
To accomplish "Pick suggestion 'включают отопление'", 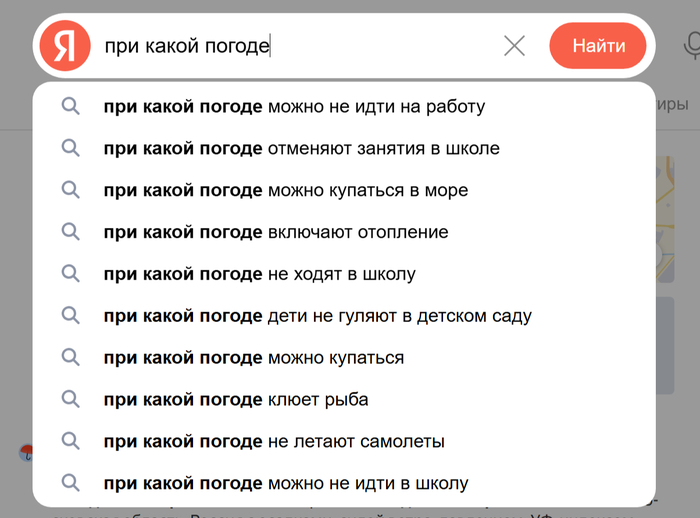I will pos(276,232).
